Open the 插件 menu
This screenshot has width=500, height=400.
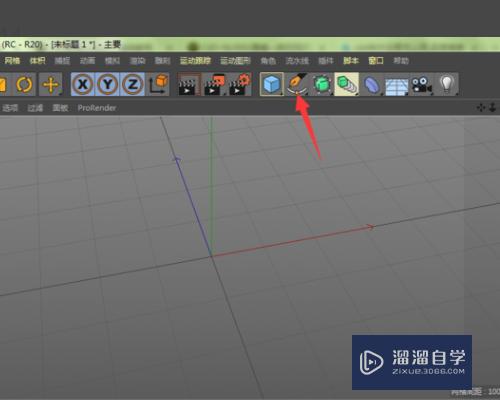(326, 61)
